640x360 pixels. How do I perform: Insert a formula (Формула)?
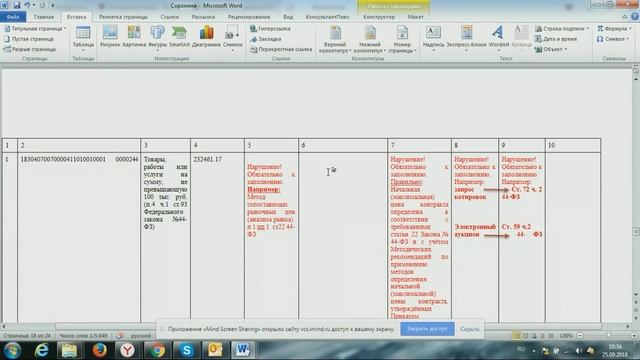click(x=614, y=29)
